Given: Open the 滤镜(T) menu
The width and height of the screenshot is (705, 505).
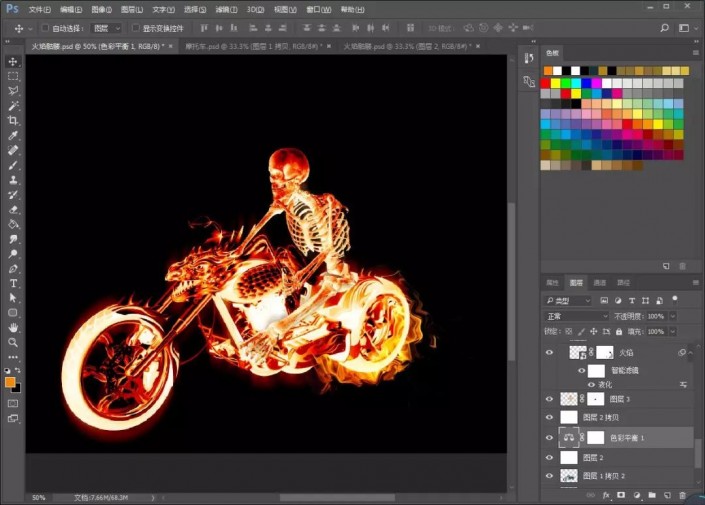Looking at the screenshot, I should pyautogui.click(x=226, y=9).
